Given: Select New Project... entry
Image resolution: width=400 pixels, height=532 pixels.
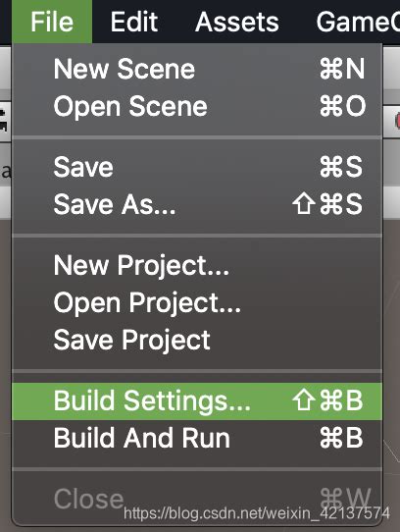Looking at the screenshot, I should click(197, 265).
